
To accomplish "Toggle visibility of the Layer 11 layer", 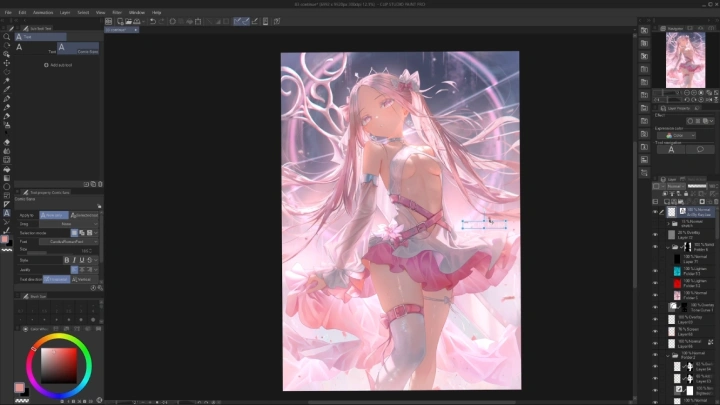I will pyautogui.click(x=655, y=258).
